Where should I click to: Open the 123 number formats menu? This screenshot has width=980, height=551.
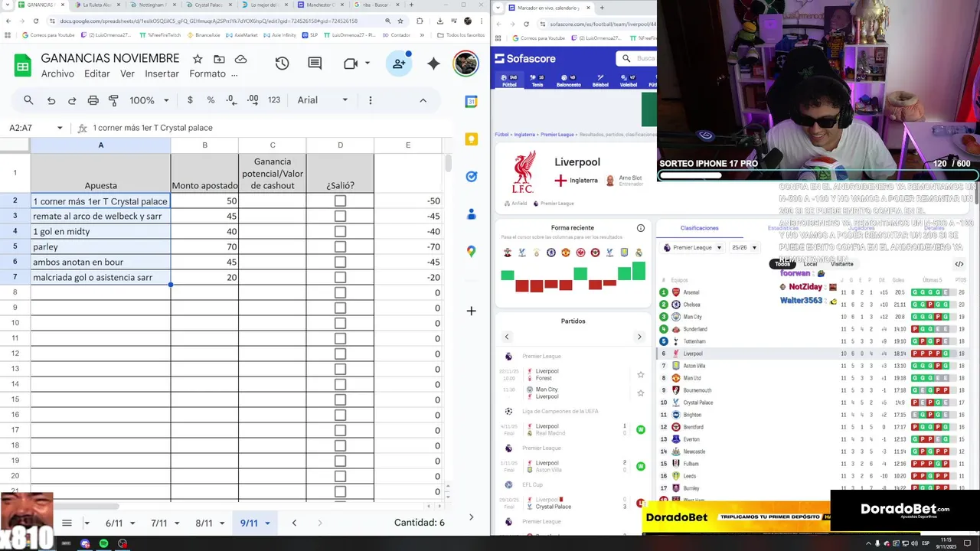(274, 100)
